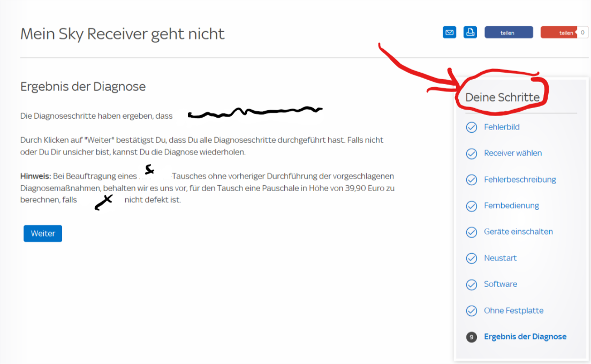Image resolution: width=591 pixels, height=364 pixels.
Task: Click the email envelope icon
Action: pos(449,33)
